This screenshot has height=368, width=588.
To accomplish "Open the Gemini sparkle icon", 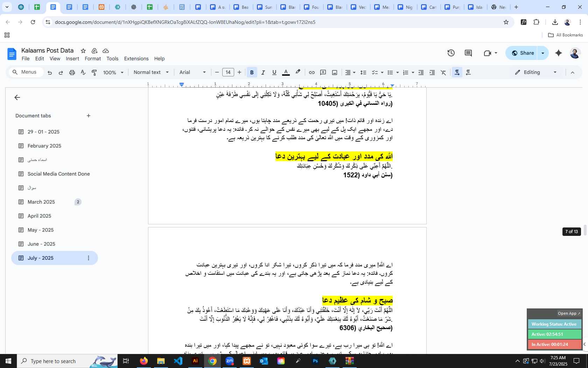I will click(559, 53).
